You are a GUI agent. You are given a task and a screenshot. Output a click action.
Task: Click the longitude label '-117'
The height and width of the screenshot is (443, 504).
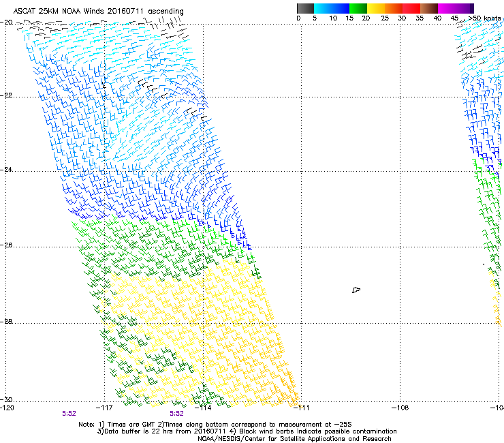click(104, 408)
